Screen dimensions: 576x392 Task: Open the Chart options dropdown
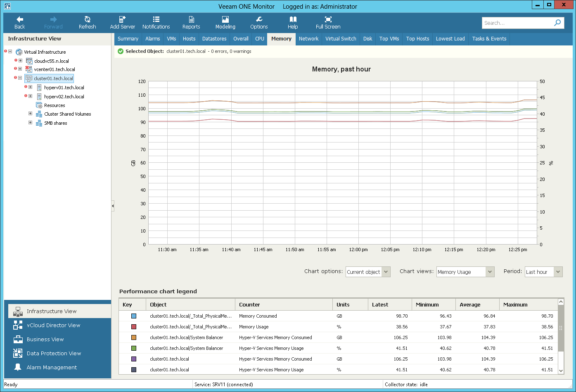368,272
